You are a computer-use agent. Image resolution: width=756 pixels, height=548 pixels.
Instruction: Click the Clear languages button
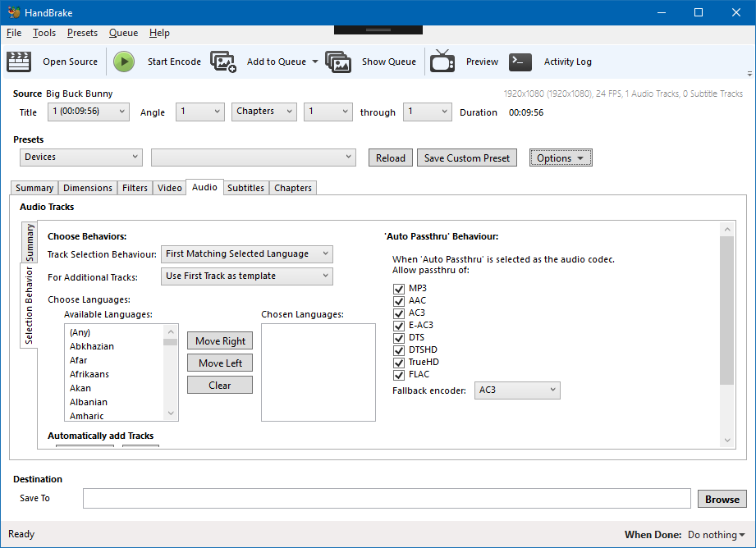(x=220, y=386)
